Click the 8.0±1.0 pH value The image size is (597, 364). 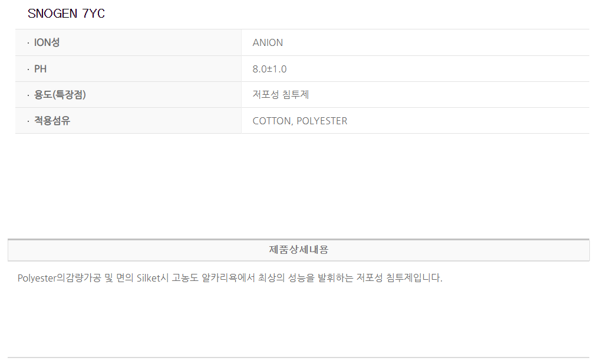[x=269, y=69]
